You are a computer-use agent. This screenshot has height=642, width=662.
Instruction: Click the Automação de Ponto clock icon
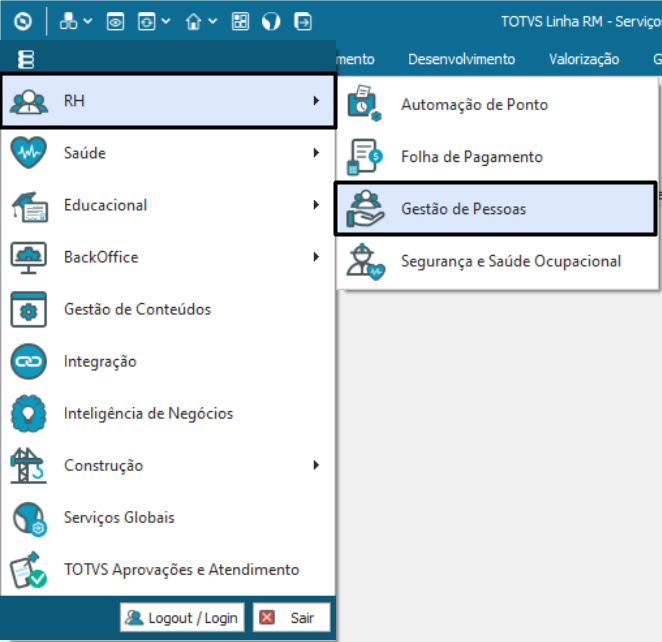(364, 103)
